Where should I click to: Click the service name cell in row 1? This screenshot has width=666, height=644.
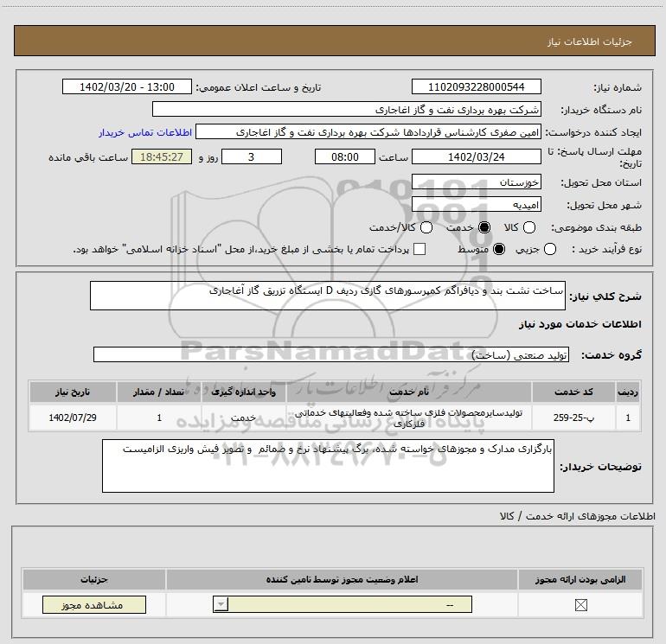pos(409,418)
